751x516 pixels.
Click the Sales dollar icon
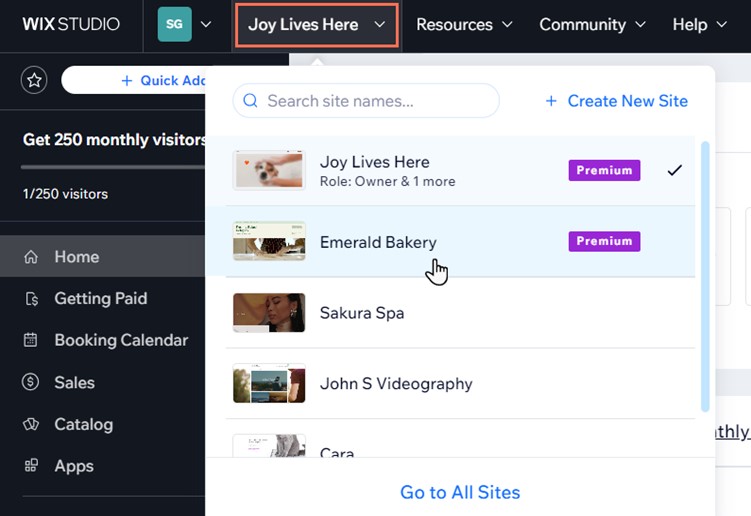click(31, 382)
